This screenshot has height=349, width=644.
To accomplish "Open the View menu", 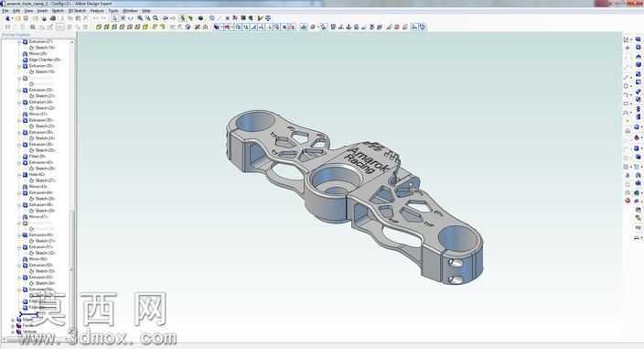I will tap(28, 11).
